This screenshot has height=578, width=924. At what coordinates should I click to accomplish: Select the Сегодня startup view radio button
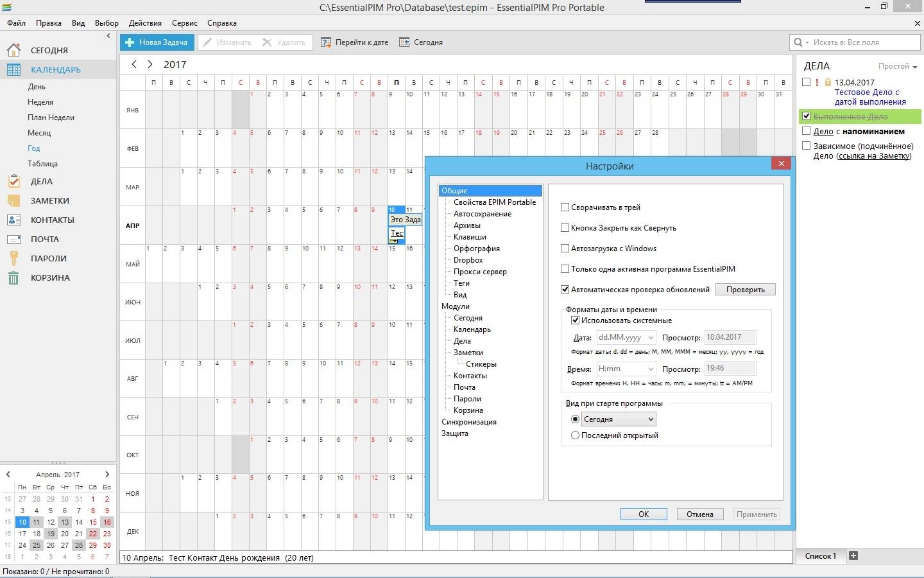point(575,419)
